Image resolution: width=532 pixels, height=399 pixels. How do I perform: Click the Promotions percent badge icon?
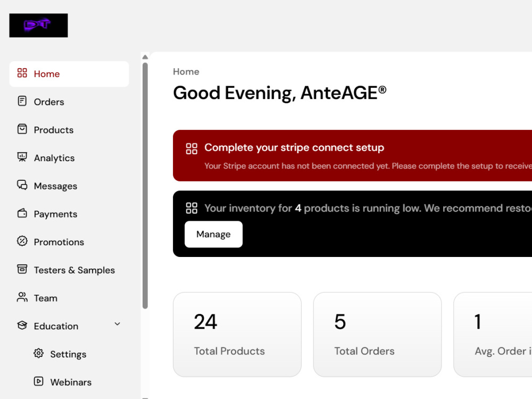tap(22, 241)
